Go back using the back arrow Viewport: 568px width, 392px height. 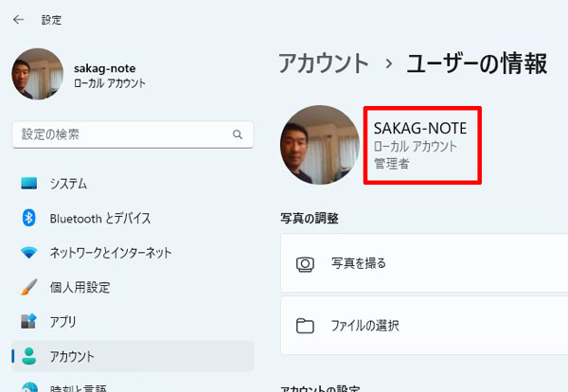(x=19, y=19)
